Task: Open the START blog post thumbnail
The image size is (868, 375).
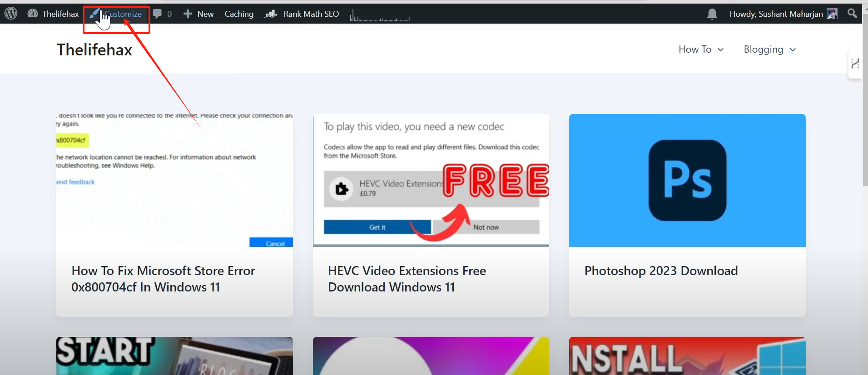Action: click(x=174, y=356)
